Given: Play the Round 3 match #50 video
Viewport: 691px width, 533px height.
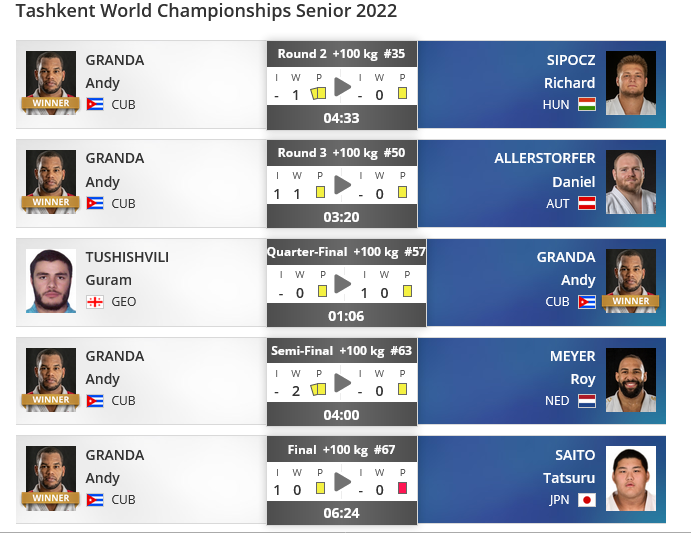Looking at the screenshot, I should pyautogui.click(x=342, y=185).
